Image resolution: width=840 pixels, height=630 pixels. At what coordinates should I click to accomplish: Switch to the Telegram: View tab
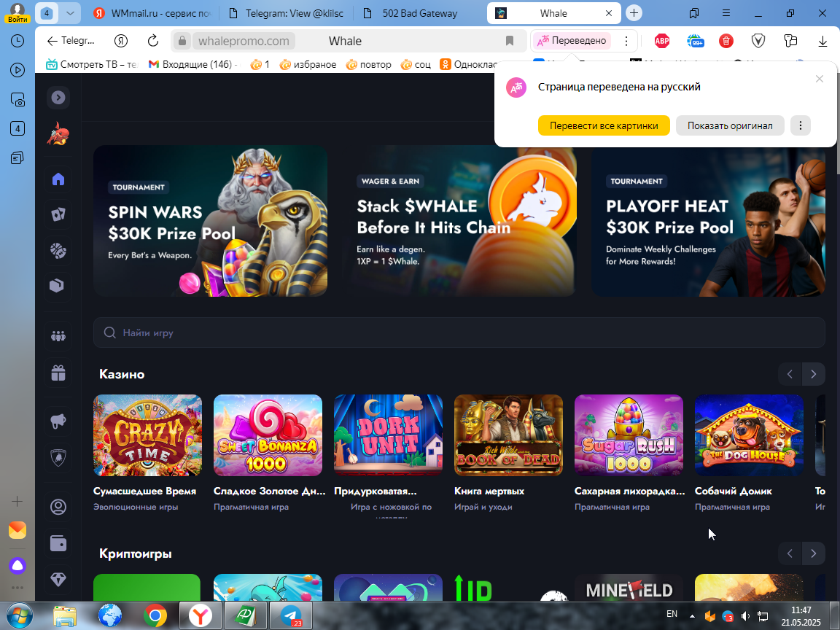point(287,13)
